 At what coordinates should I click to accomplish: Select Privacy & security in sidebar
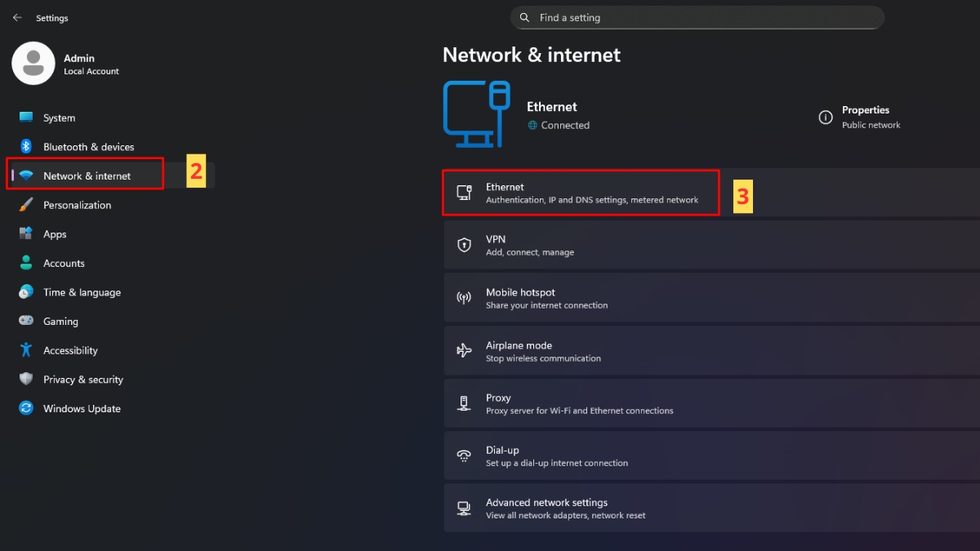click(83, 379)
